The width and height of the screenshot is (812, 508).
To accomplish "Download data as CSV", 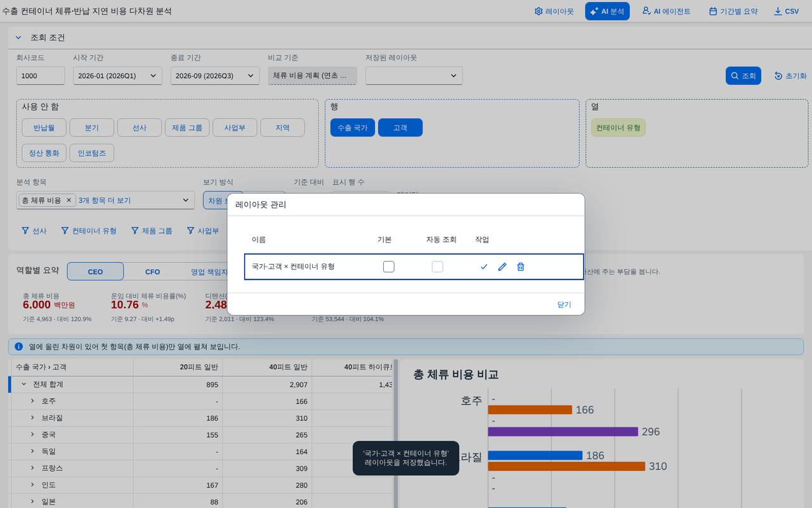I will click(x=787, y=11).
